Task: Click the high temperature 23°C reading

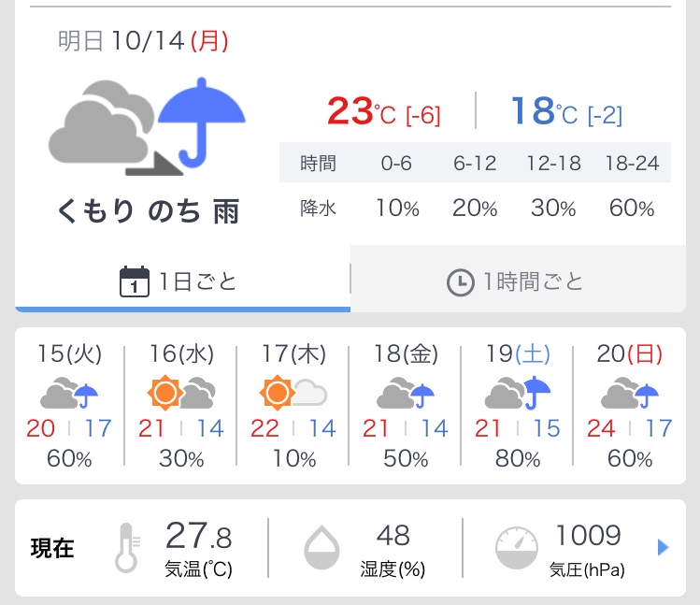Action: click(x=383, y=112)
